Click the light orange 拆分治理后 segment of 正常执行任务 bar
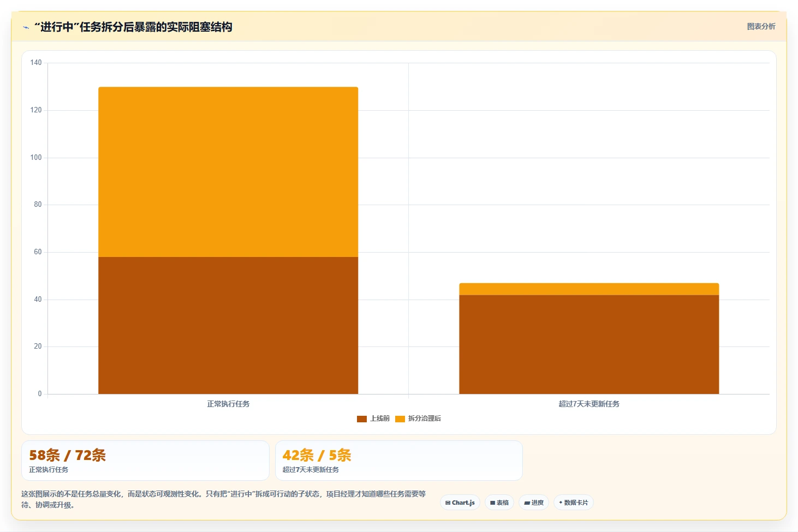Image resolution: width=798 pixels, height=532 pixels. [x=228, y=172]
